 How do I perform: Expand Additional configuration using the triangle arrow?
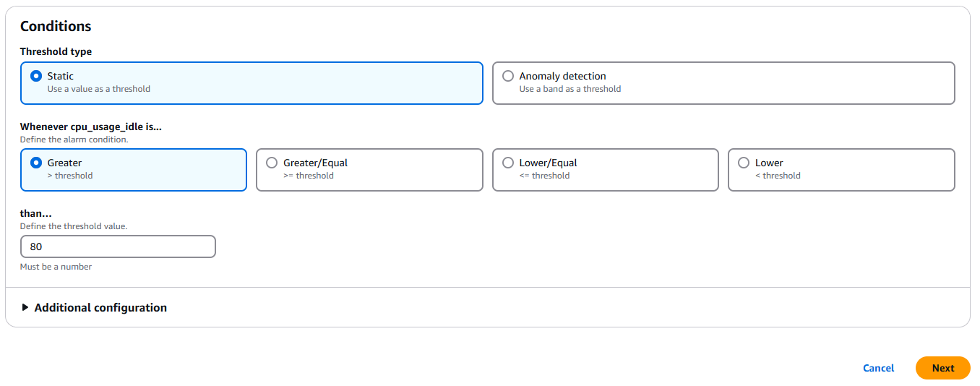25,307
